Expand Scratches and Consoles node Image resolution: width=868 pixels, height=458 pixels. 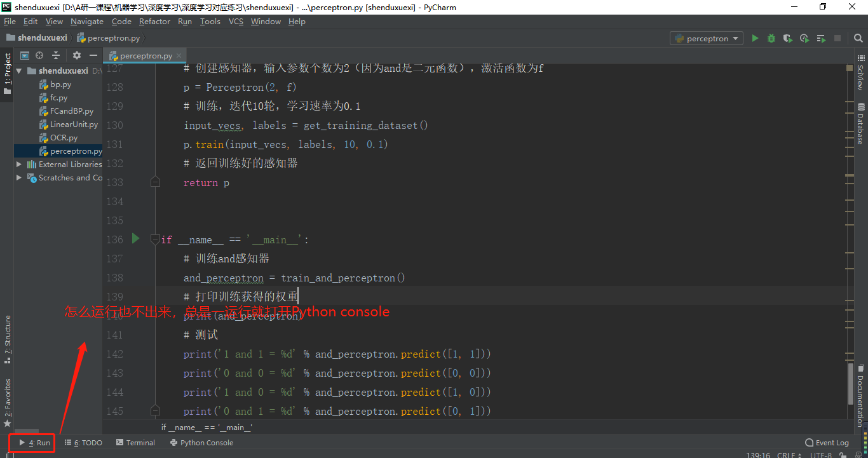[19, 177]
